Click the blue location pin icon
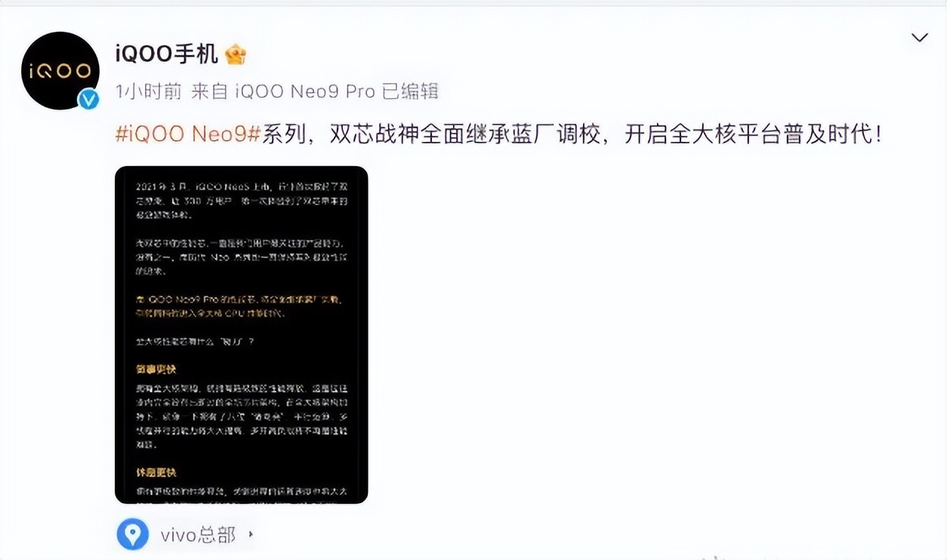Image resolution: width=947 pixels, height=560 pixels. (x=133, y=535)
